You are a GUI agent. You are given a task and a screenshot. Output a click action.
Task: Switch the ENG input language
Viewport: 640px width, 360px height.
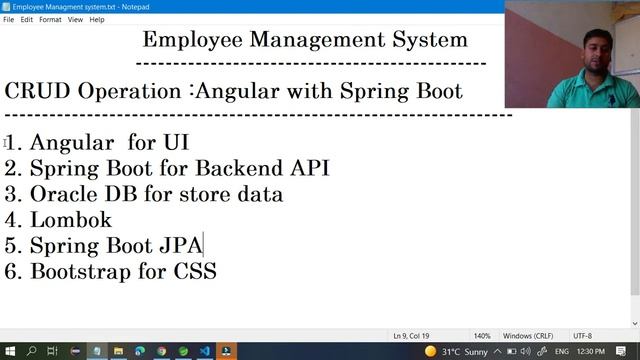562,351
